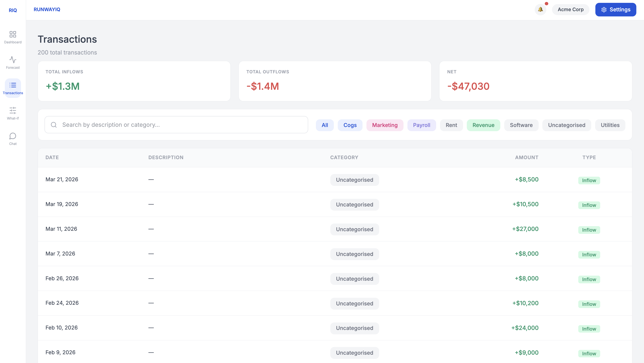Open What-if sliders icon
644x363 pixels.
click(13, 110)
